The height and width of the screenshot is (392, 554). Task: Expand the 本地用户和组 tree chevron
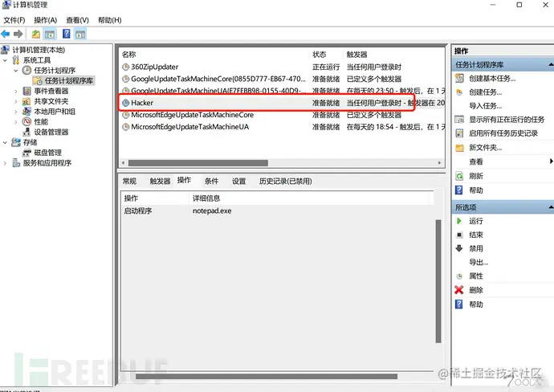click(16, 112)
